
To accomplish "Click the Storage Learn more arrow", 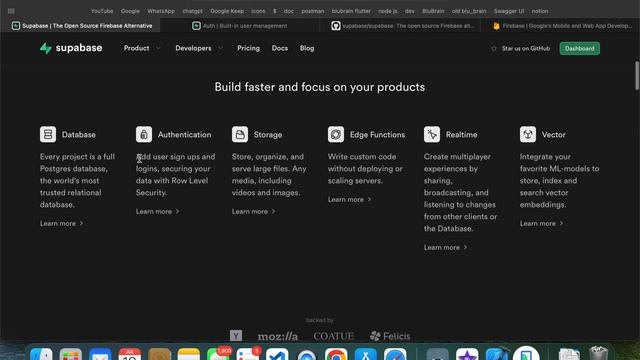I will pyautogui.click(x=273, y=211).
